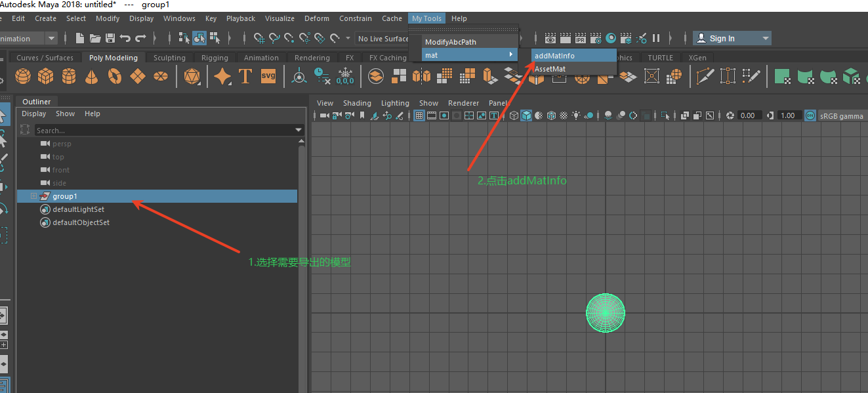The height and width of the screenshot is (393, 868).
Task: Open the Sign In dropdown
Action: (x=765, y=39)
